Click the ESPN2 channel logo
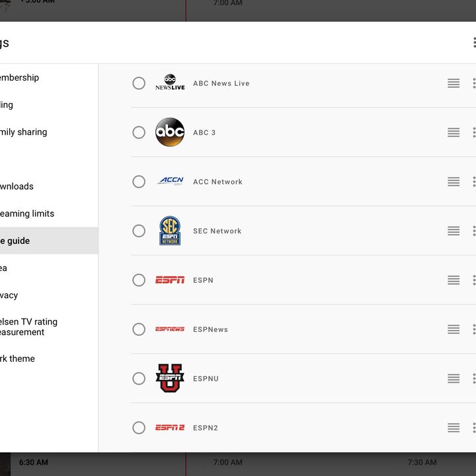This screenshot has height=476, width=476. [x=170, y=428]
